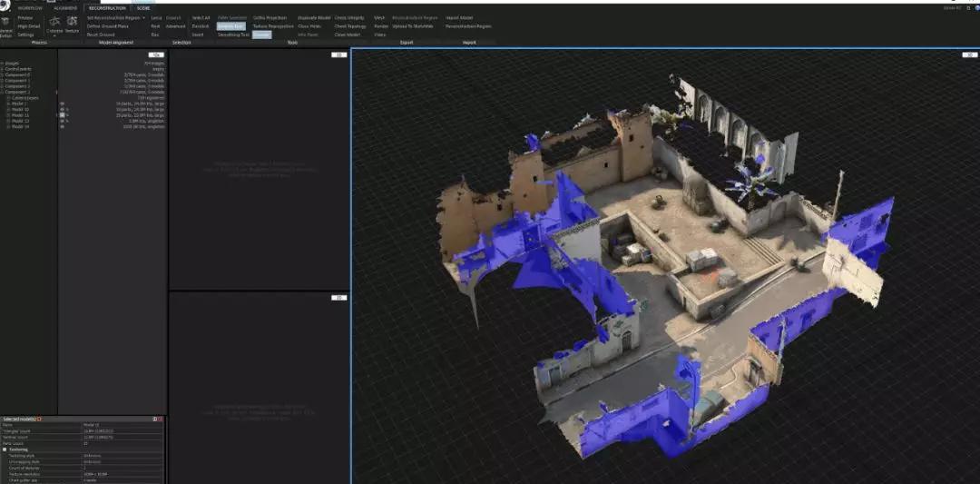The height and width of the screenshot is (484, 980).
Task: Click the 1Ds view label in scene tree panel
Action: click(x=156, y=55)
